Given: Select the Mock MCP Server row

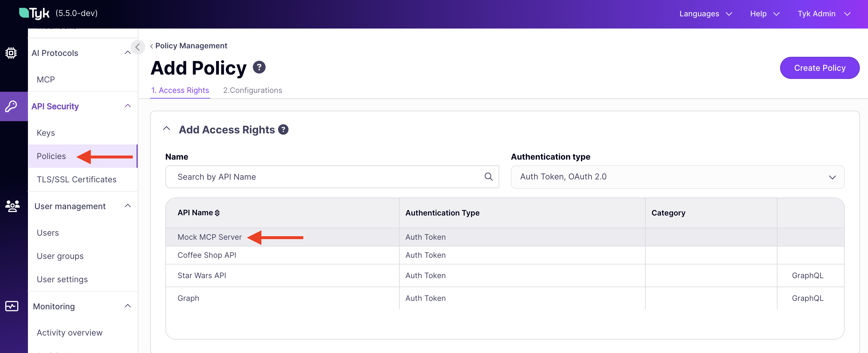Looking at the screenshot, I should click(505, 237).
